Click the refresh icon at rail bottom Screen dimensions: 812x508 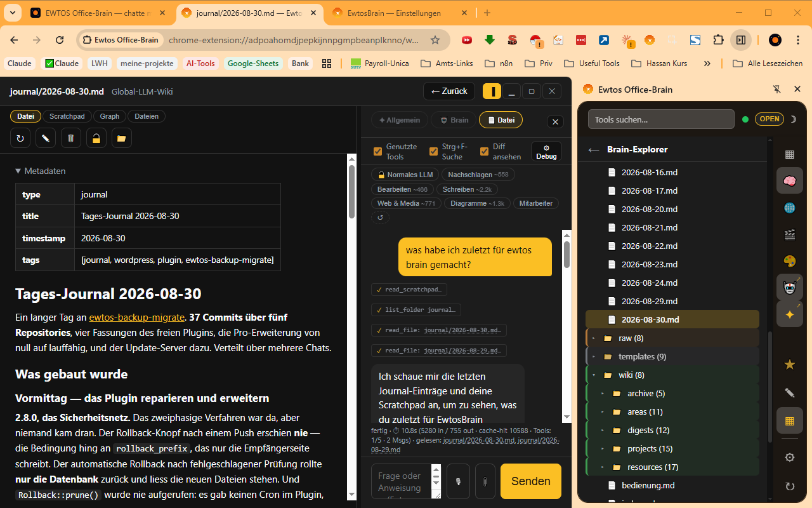click(x=790, y=486)
